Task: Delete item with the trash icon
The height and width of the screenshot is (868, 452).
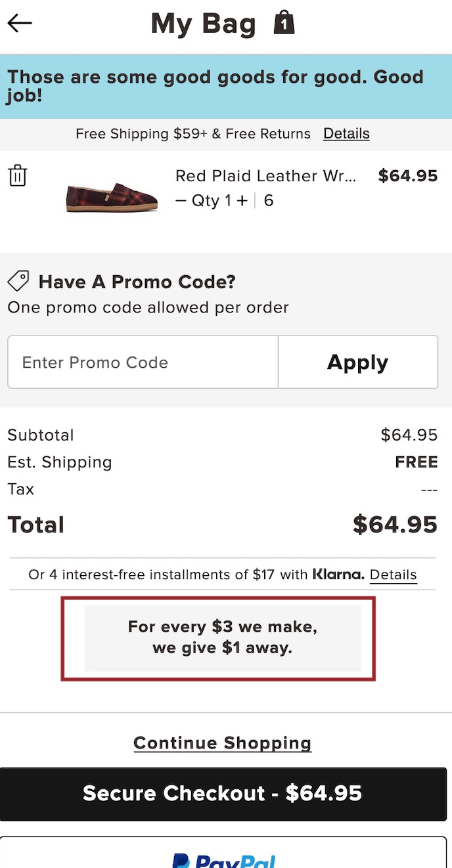Action: pos(18,176)
